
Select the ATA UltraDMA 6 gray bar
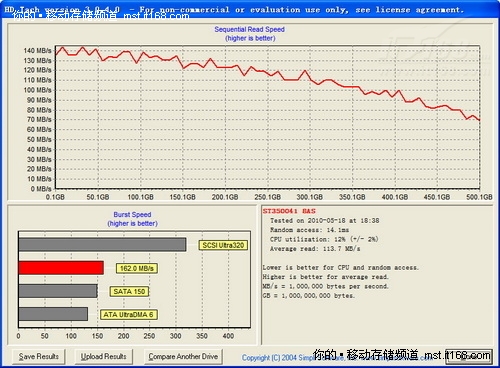(53, 314)
